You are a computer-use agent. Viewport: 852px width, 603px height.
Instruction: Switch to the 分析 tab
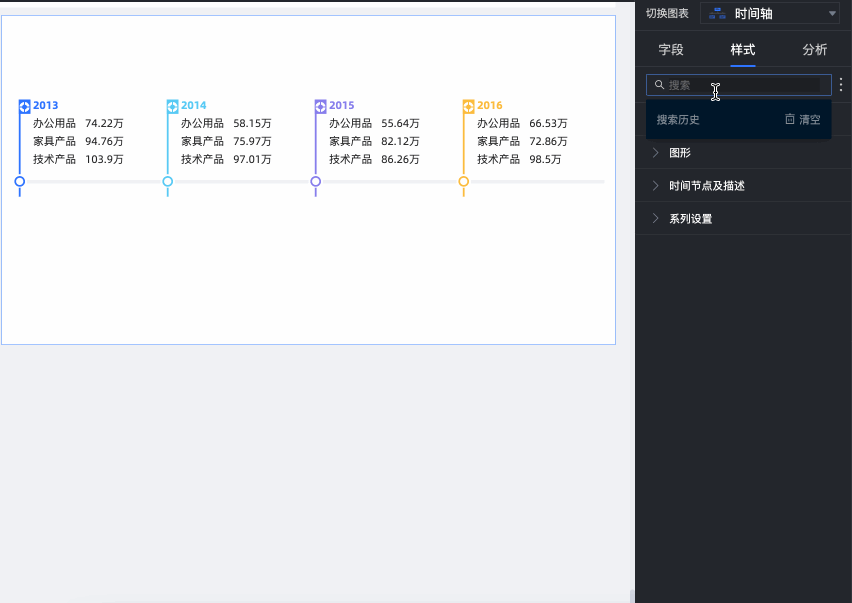click(x=815, y=49)
